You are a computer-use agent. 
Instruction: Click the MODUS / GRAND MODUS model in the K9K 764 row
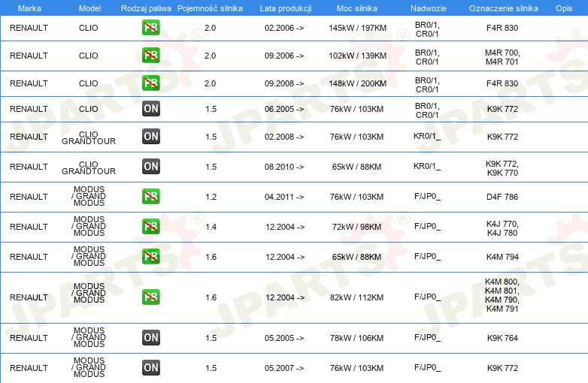click(89, 337)
